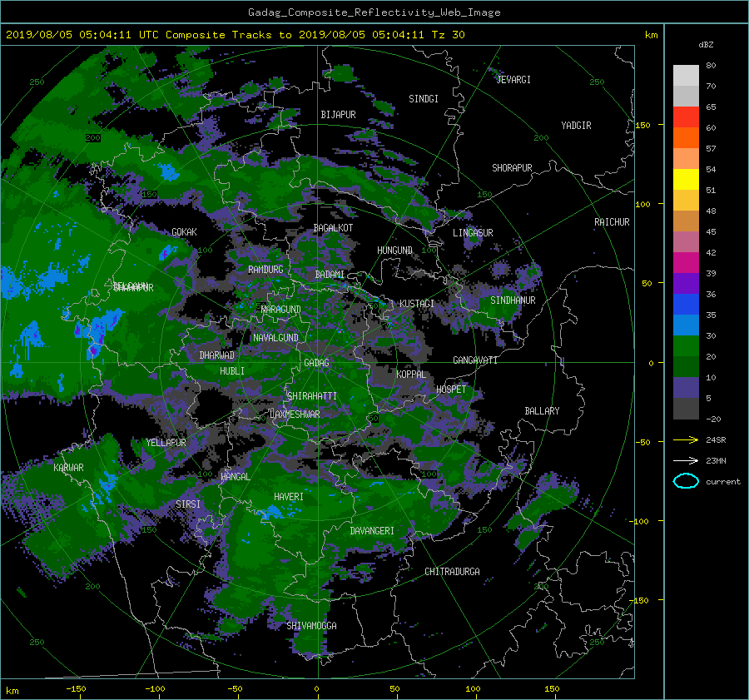
Task: Select the dark gray 5 to -20 swatch
Action: 686,409
